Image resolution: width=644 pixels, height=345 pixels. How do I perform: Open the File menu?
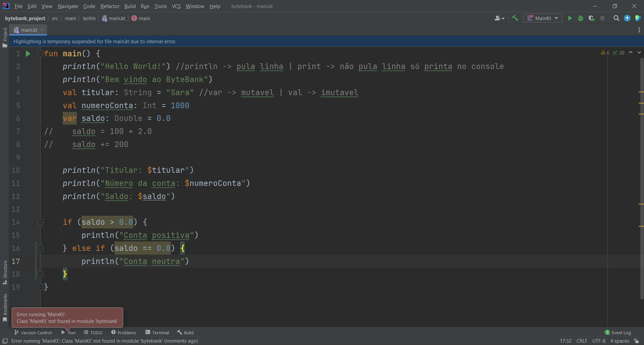coord(18,6)
